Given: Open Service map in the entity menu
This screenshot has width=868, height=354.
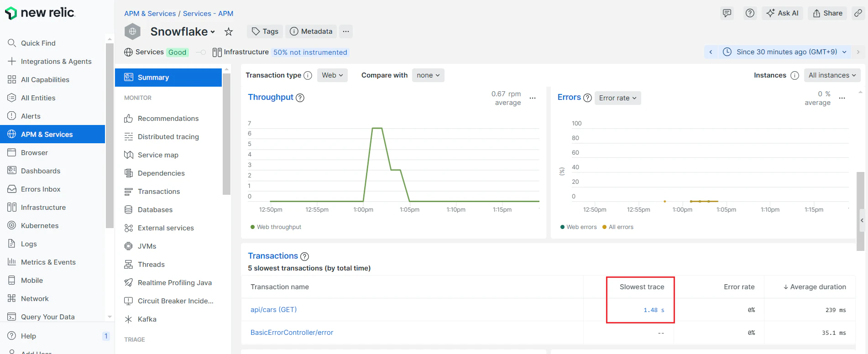Looking at the screenshot, I should (x=158, y=155).
